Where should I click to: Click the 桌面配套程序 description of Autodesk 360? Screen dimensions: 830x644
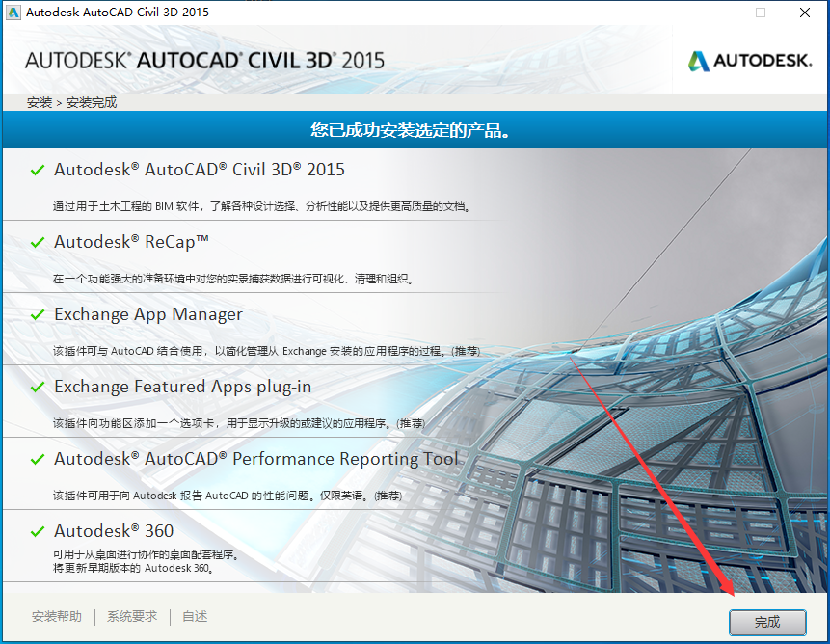146,554
